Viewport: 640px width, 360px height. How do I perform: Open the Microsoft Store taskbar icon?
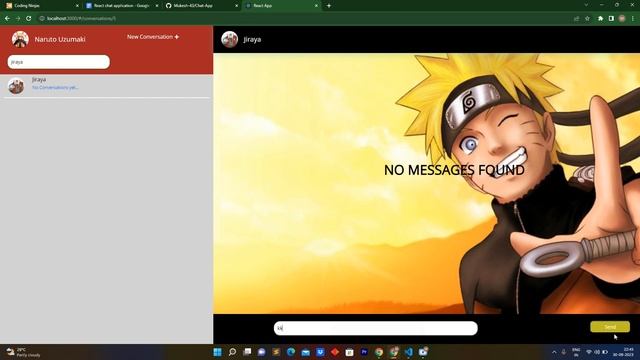(x=349, y=352)
